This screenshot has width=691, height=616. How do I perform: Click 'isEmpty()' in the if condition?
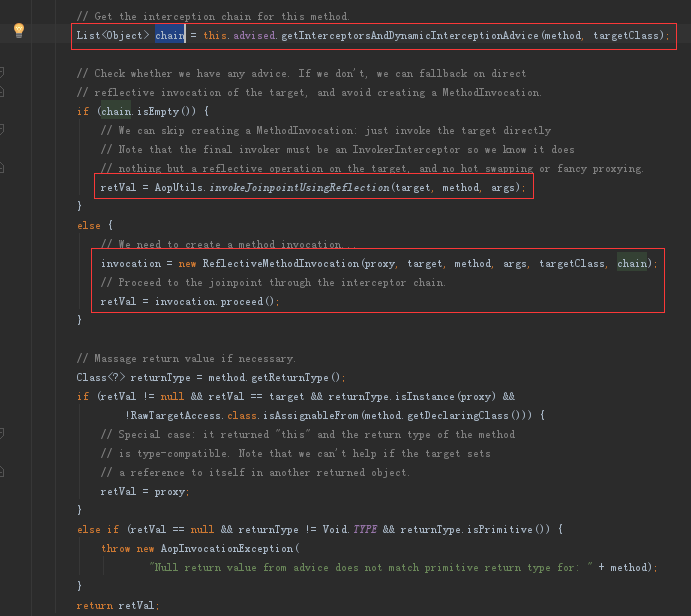click(x=166, y=111)
